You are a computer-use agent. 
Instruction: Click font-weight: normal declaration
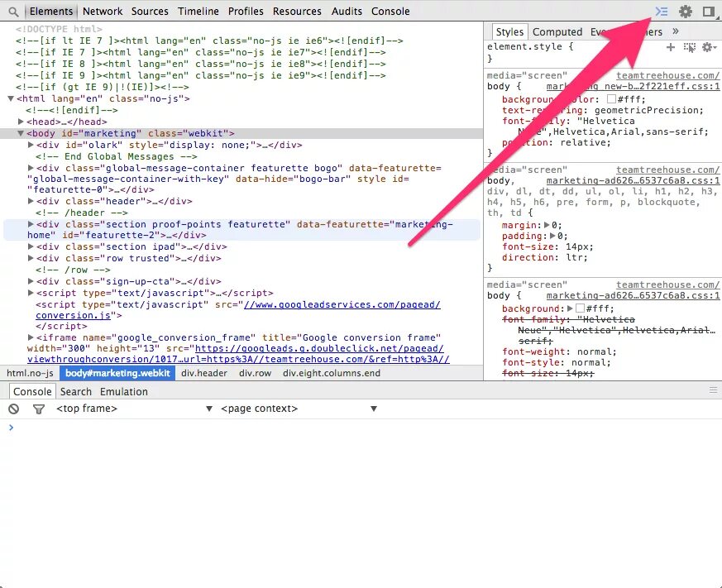[559, 351]
